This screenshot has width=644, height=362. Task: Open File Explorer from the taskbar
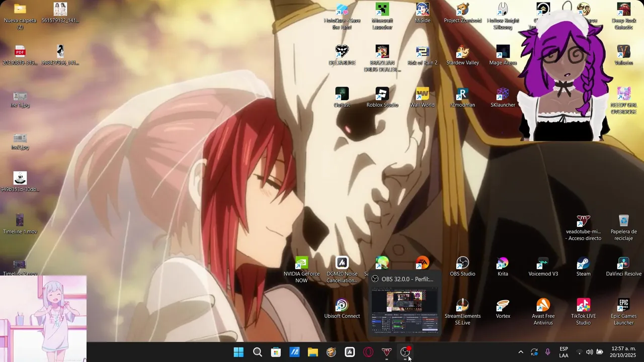click(x=312, y=352)
